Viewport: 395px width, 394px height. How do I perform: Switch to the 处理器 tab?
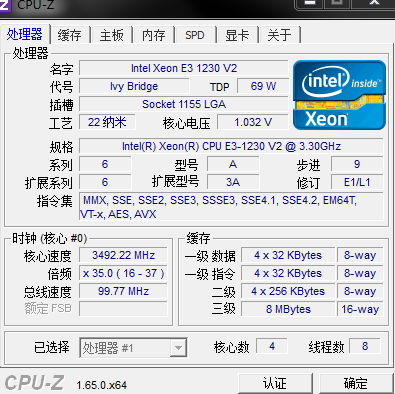pos(25,35)
